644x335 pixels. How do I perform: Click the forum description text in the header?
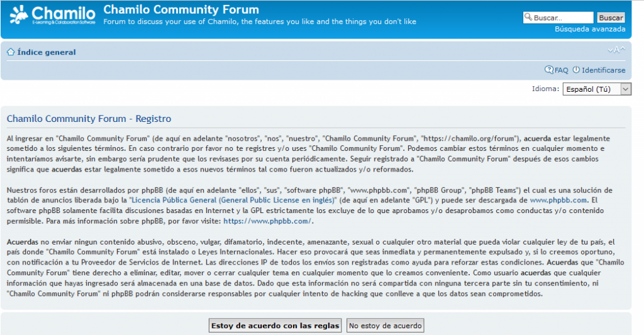click(x=260, y=22)
